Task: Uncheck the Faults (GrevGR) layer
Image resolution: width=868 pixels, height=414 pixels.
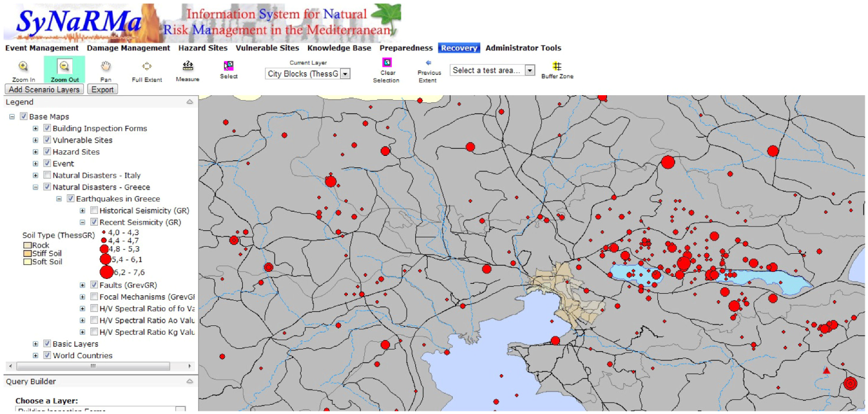Action: (94, 285)
